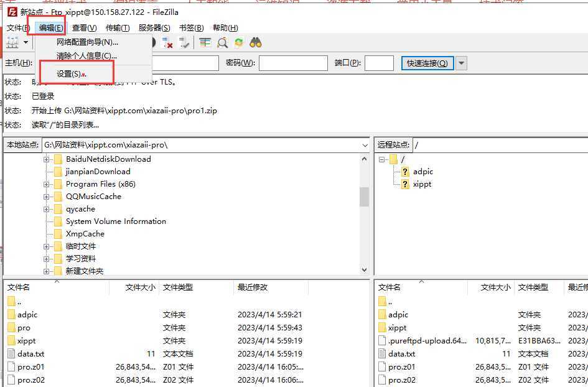Expand the 学习资料 tree node
Screen dimensions: 588x387
click(x=46, y=259)
